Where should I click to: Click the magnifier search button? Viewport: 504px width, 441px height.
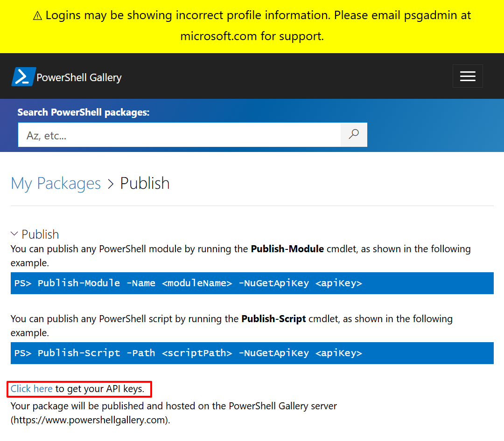(x=354, y=135)
